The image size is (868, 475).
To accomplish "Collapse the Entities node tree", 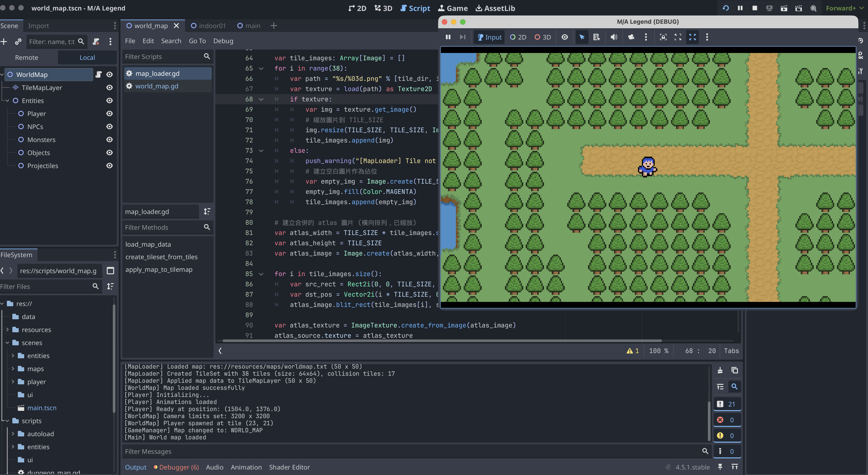I will tap(7, 101).
